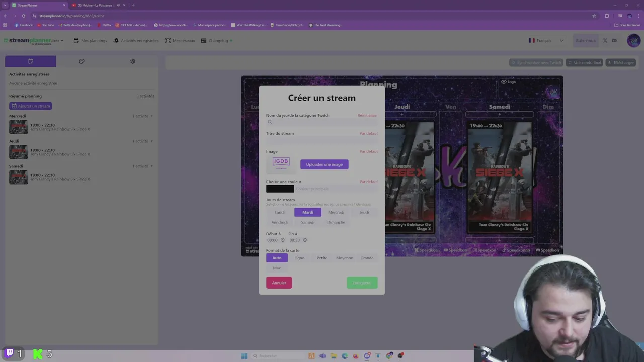Click the Titre du stream input field
The image size is (644, 362).
pyautogui.click(x=322, y=142)
